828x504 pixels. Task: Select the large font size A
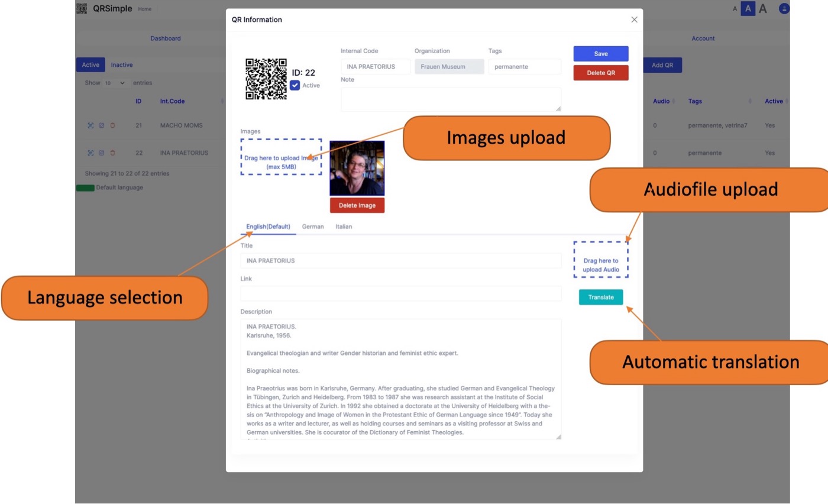tap(763, 9)
